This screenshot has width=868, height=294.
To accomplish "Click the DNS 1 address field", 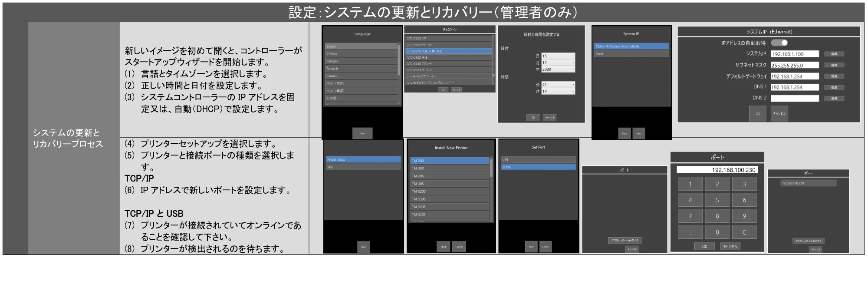I will 795,87.
